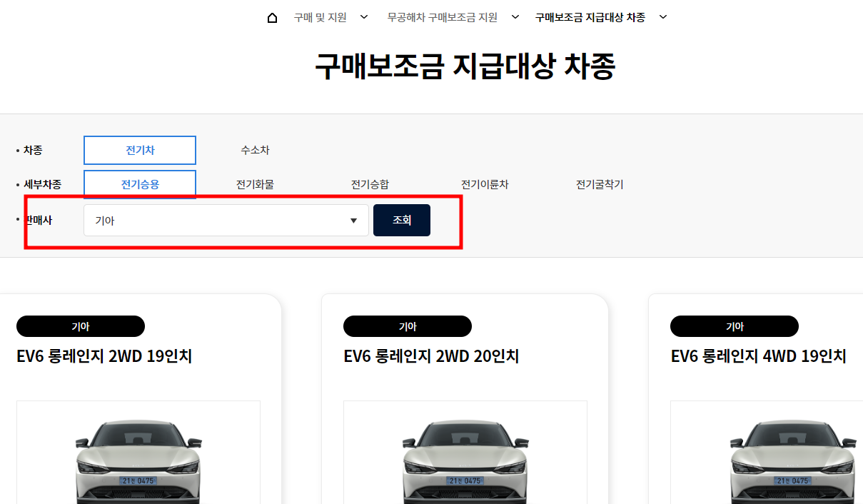Image resolution: width=863 pixels, height=504 pixels.
Task: Click the page heading 구매보조금 지급대상 차종
Action: click(x=465, y=66)
